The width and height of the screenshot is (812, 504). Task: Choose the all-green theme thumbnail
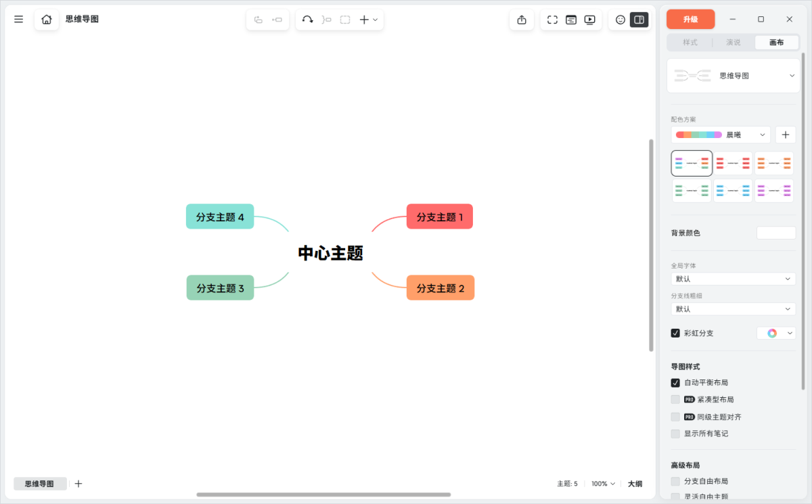(x=692, y=191)
